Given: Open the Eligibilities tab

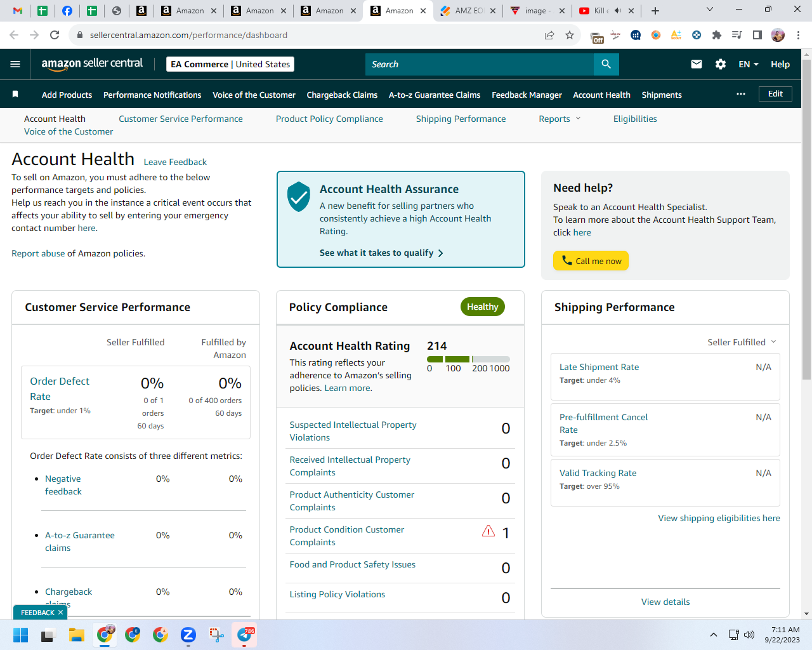Looking at the screenshot, I should click(635, 119).
